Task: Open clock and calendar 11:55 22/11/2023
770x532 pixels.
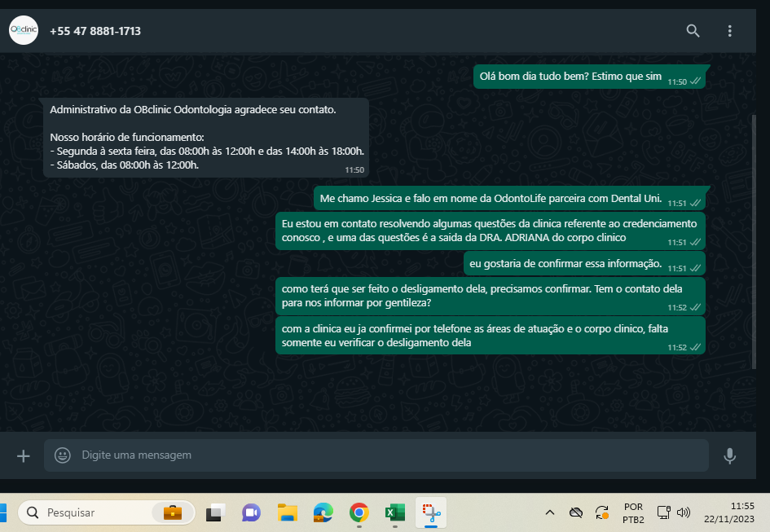Action: (728, 512)
